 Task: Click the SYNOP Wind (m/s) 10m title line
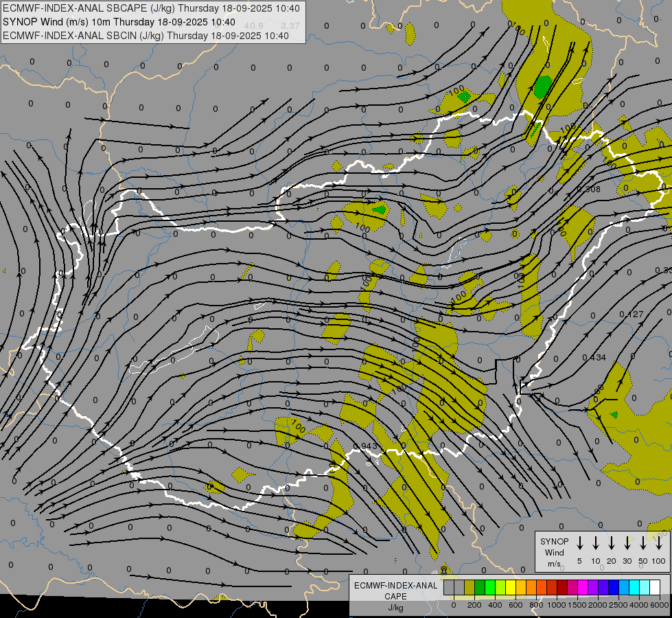point(119,22)
